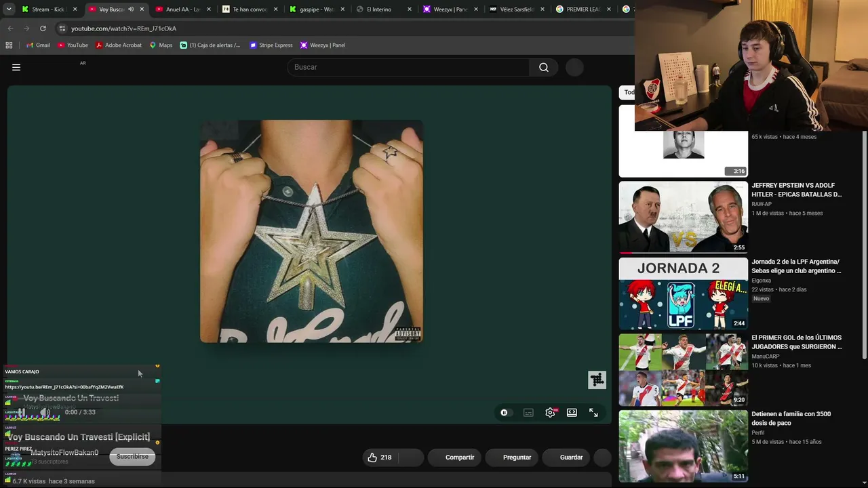Toggle subtitles with the captions icon
The height and width of the screenshot is (488, 868).
click(x=528, y=413)
